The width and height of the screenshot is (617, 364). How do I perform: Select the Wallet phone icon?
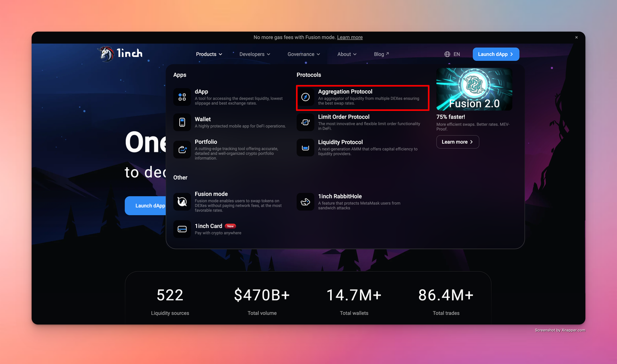pos(182,122)
